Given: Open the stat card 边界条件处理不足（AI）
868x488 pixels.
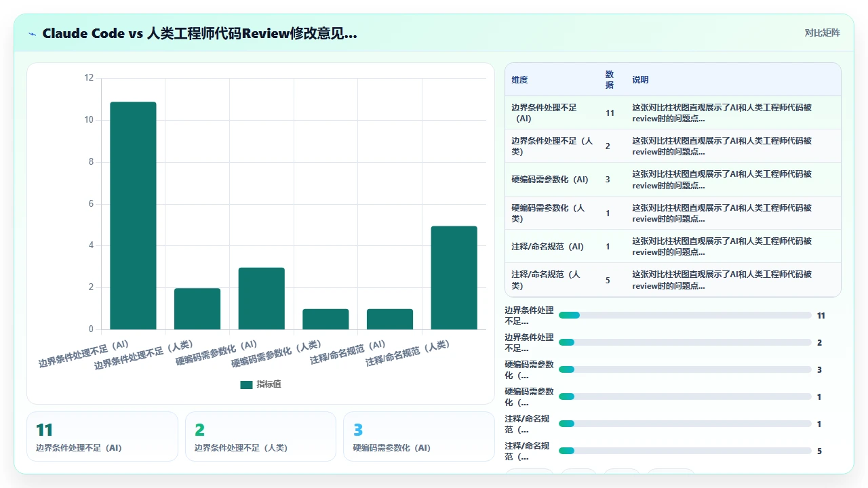Looking at the screenshot, I should (x=102, y=436).
